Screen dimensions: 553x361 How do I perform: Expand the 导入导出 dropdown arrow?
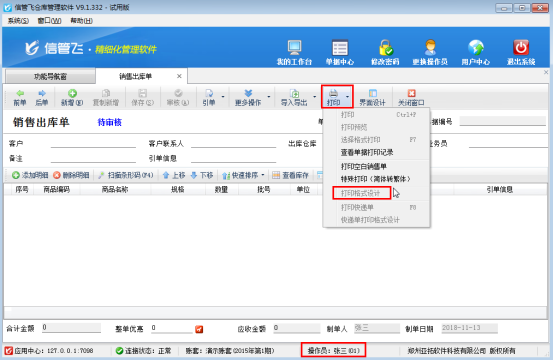pos(315,97)
